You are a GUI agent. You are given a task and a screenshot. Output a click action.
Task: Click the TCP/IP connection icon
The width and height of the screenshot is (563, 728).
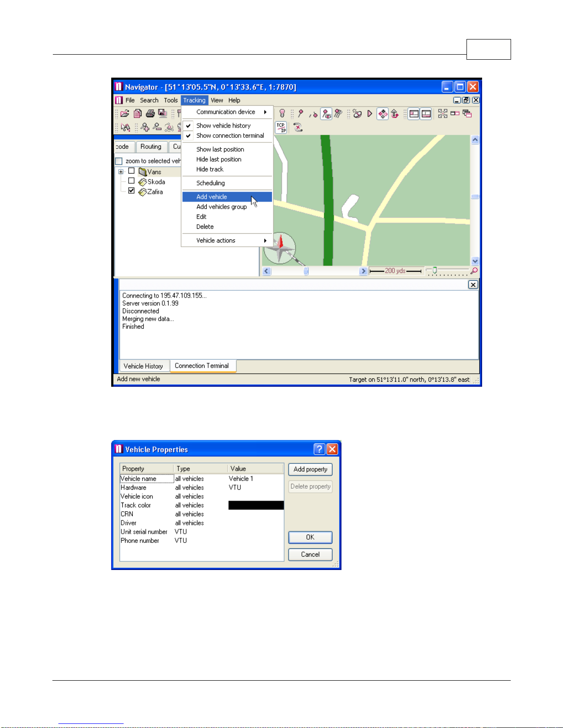[281, 128]
